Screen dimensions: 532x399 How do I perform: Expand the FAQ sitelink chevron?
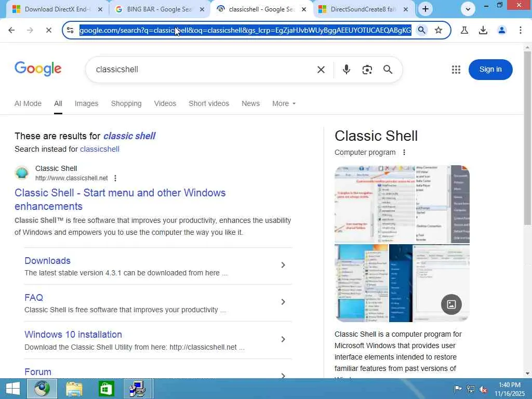[283, 302]
